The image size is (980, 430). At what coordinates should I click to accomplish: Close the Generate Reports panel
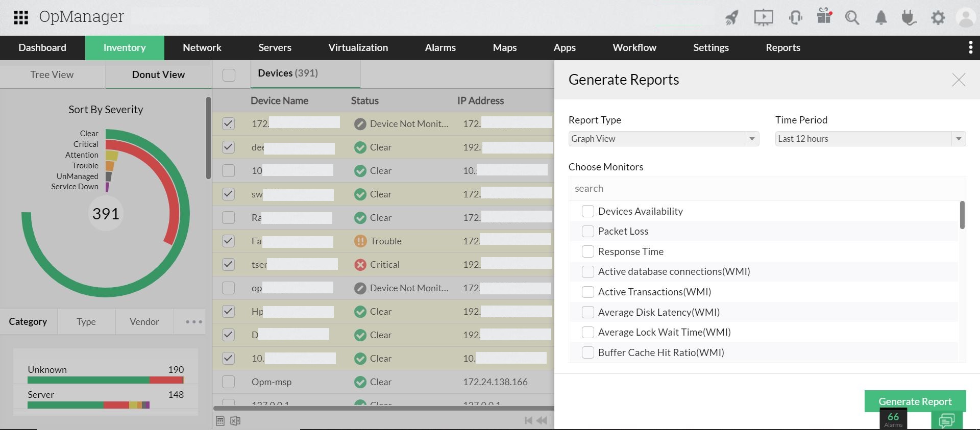[x=958, y=80]
